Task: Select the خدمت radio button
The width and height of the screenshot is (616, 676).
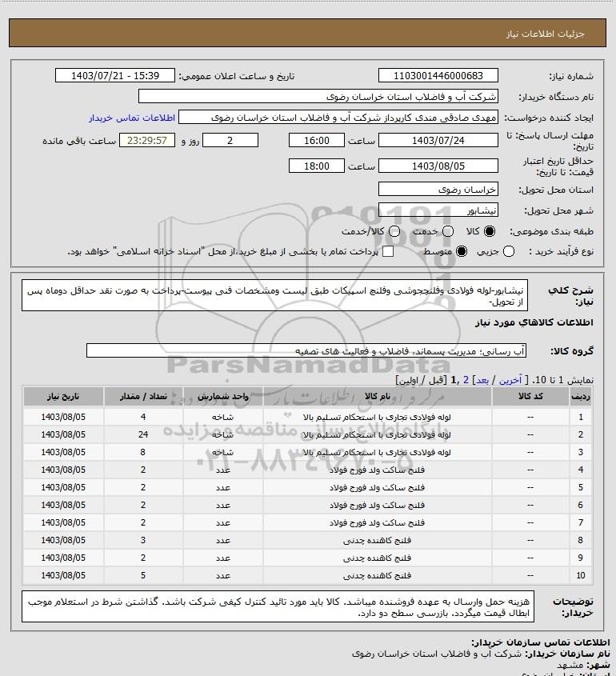Action: coord(448,231)
